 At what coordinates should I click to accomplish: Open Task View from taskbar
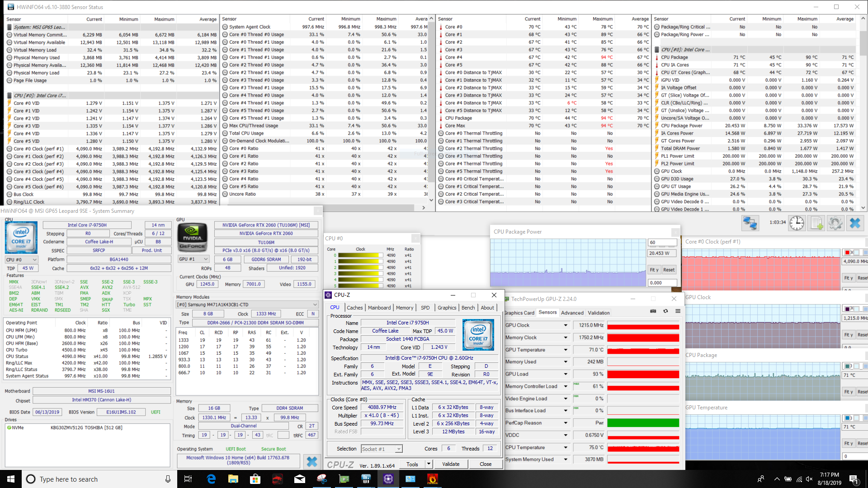click(x=188, y=479)
